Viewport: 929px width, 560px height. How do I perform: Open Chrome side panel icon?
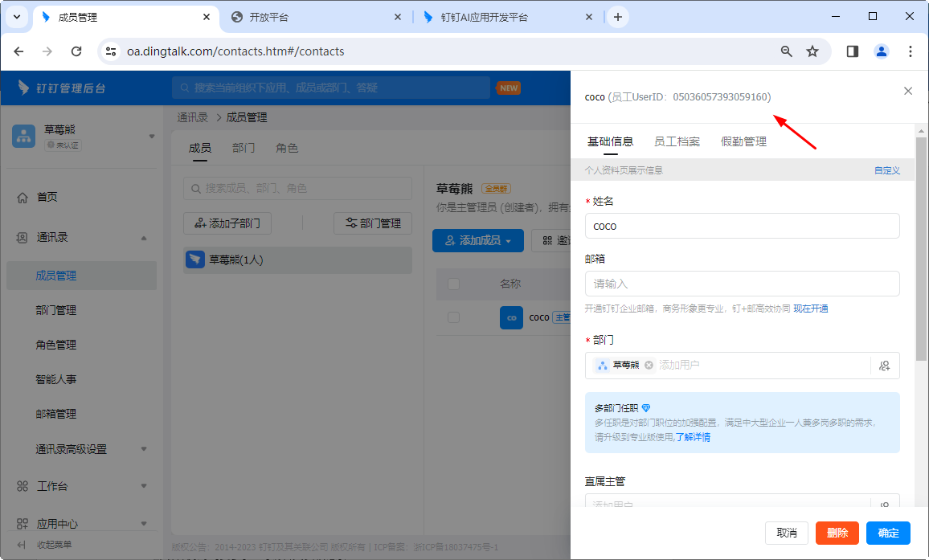[x=853, y=51]
